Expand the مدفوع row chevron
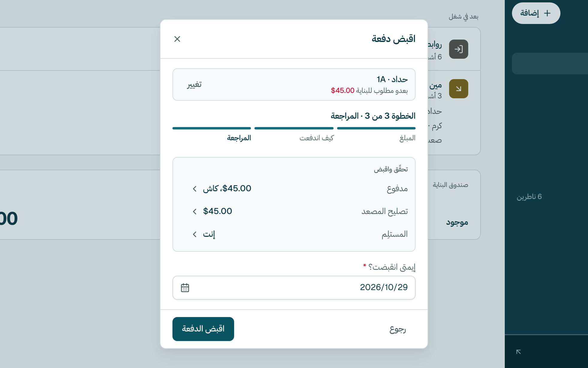The height and width of the screenshot is (368, 588). click(x=195, y=188)
